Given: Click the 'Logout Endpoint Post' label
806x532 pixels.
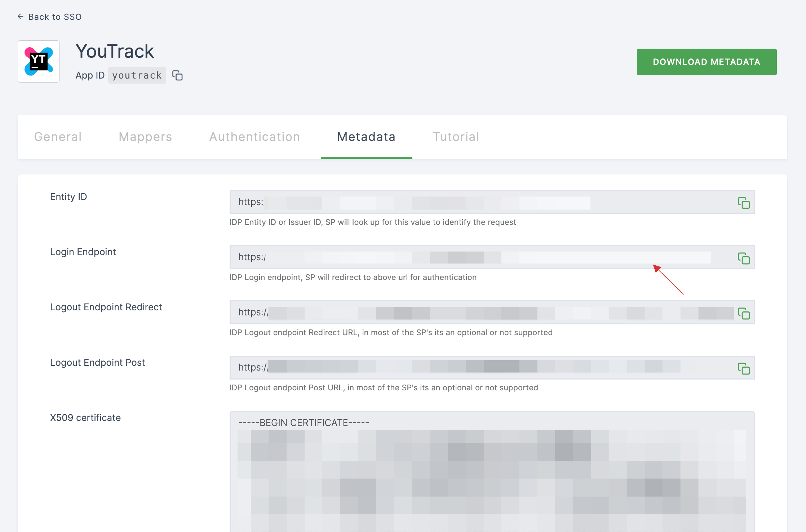Looking at the screenshot, I should coord(97,363).
